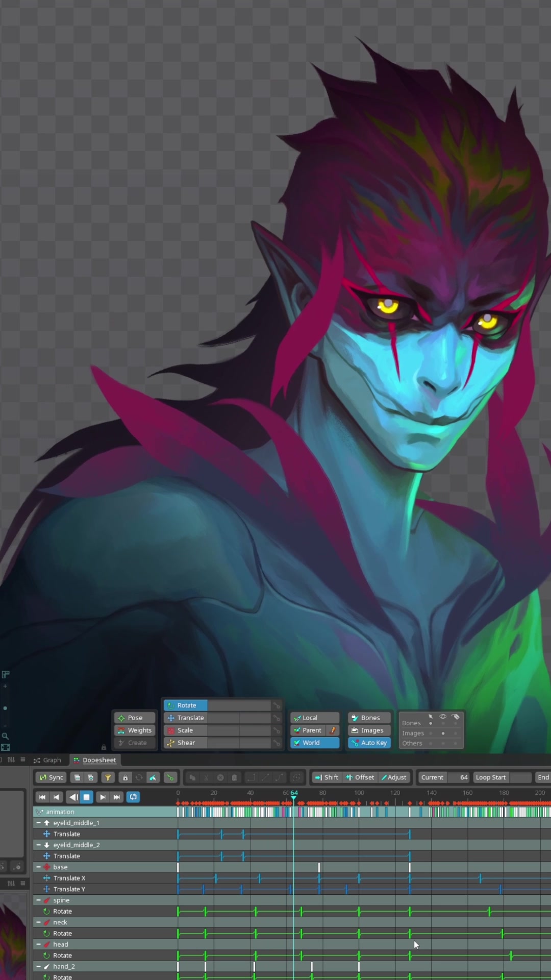Click the zoom magnifier icon in viewport
551x980 pixels.
point(5,736)
